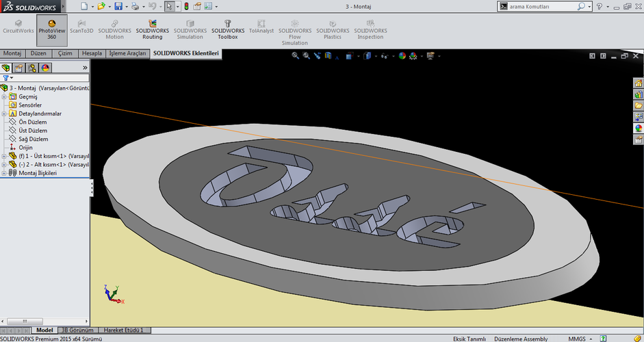This screenshot has height=342, width=644.
Task: Expand the panel tabs chevron arrows
Action: coord(85,68)
